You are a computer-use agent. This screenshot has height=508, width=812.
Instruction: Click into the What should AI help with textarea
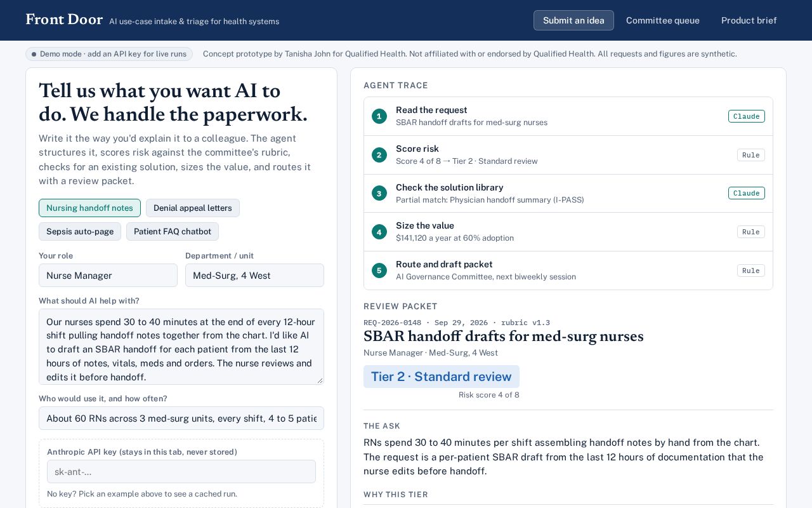point(181,347)
